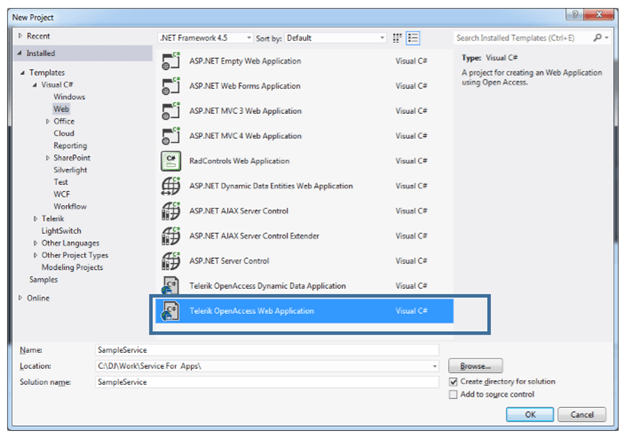The width and height of the screenshot is (624, 438).
Task: Select ASP.NET Dynamic Data Entities globe icon
Action: point(170,185)
